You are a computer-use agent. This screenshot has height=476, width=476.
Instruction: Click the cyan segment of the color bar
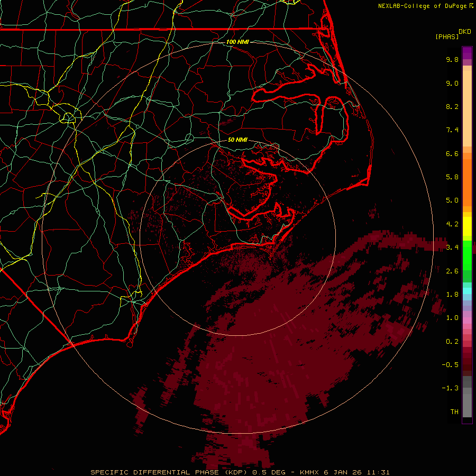pyautogui.click(x=467, y=291)
